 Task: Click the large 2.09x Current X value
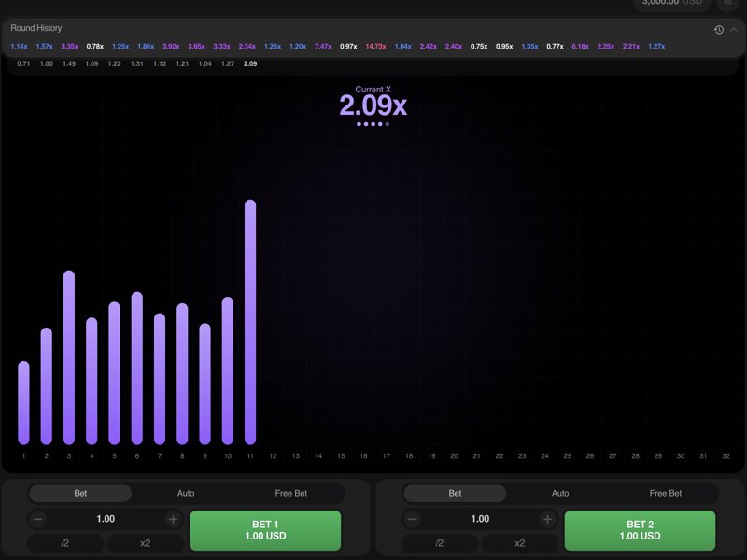tap(373, 105)
